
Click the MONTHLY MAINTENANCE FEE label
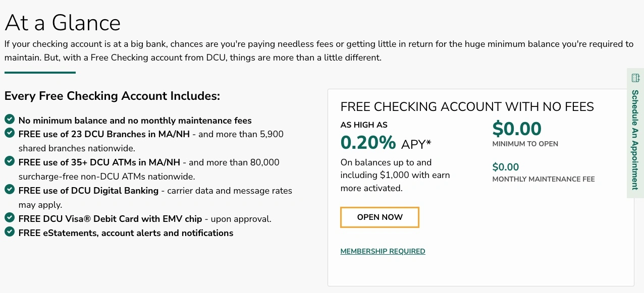[544, 179]
